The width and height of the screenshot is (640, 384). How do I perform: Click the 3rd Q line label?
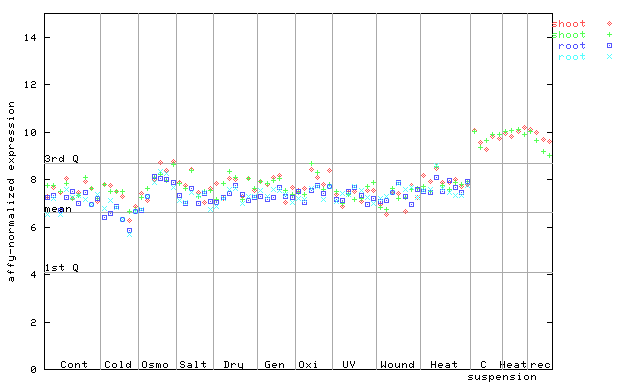(61, 159)
